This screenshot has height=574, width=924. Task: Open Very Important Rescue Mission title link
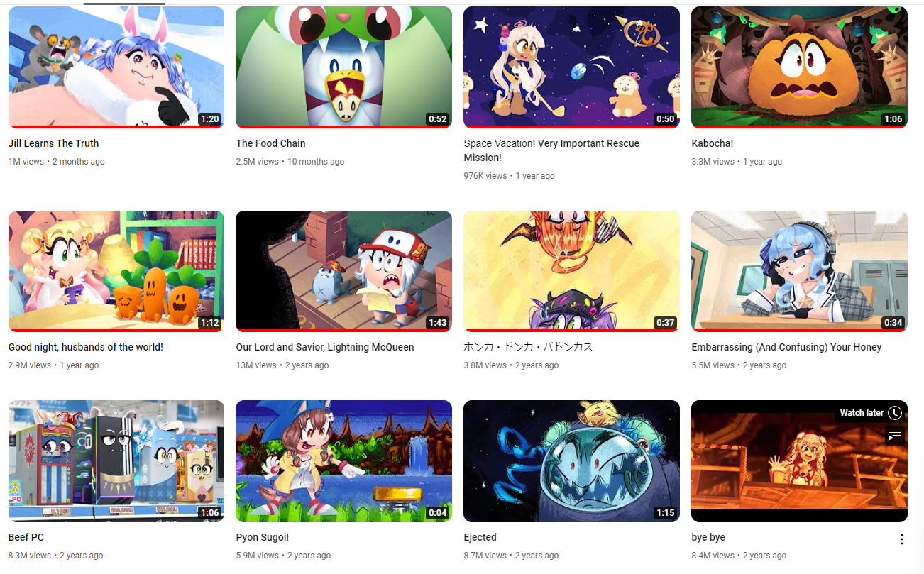tap(551, 150)
